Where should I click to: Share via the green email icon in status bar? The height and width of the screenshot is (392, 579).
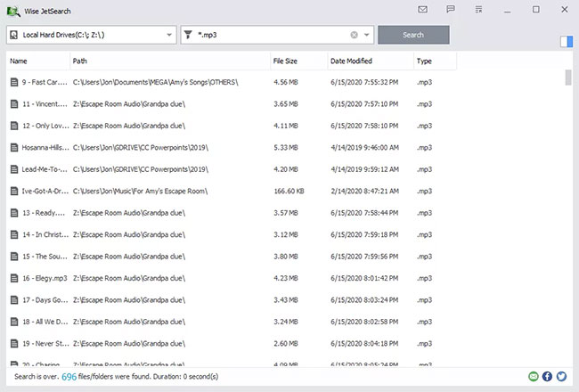click(534, 377)
